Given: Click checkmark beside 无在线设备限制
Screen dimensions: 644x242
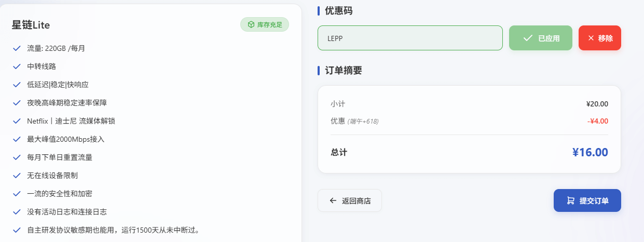Looking at the screenshot, I should 17,176.
